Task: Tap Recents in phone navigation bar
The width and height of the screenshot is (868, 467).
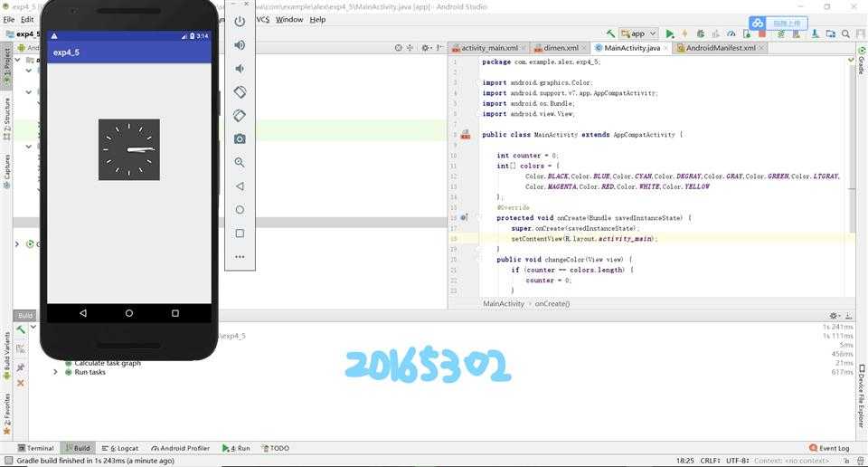Action: click(x=175, y=313)
